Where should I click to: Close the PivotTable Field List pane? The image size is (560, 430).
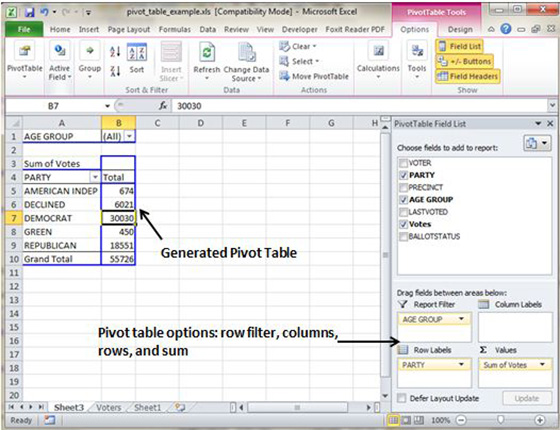pos(550,124)
